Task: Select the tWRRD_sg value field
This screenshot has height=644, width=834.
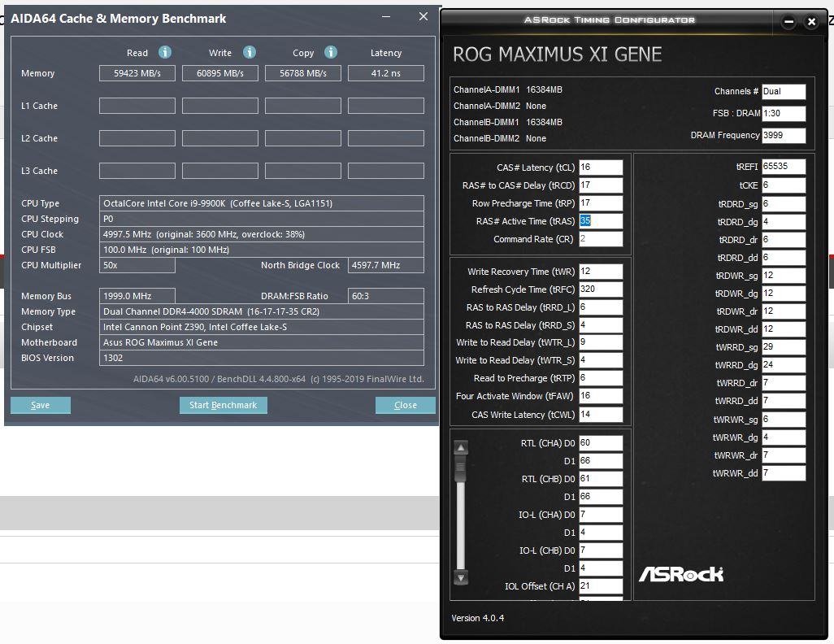Action: [784, 347]
